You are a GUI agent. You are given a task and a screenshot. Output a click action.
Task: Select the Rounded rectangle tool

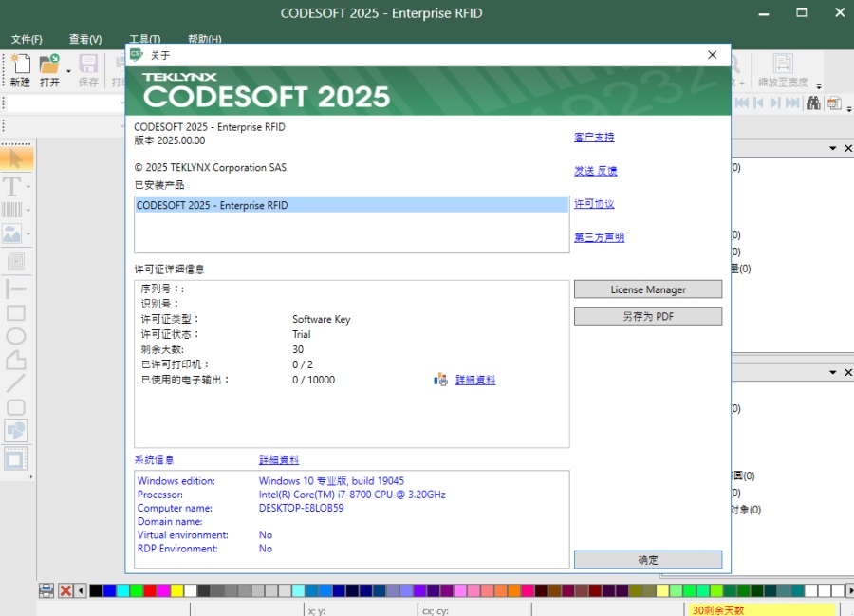pos(16,407)
